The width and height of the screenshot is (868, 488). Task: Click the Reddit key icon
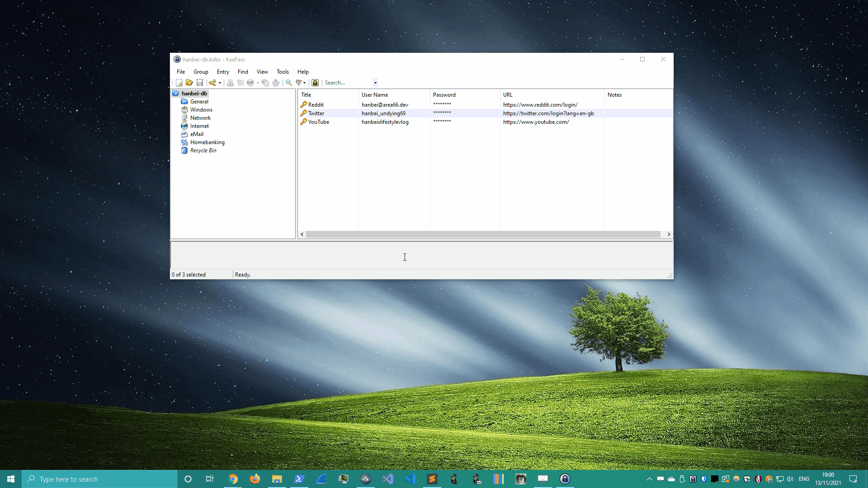point(304,104)
